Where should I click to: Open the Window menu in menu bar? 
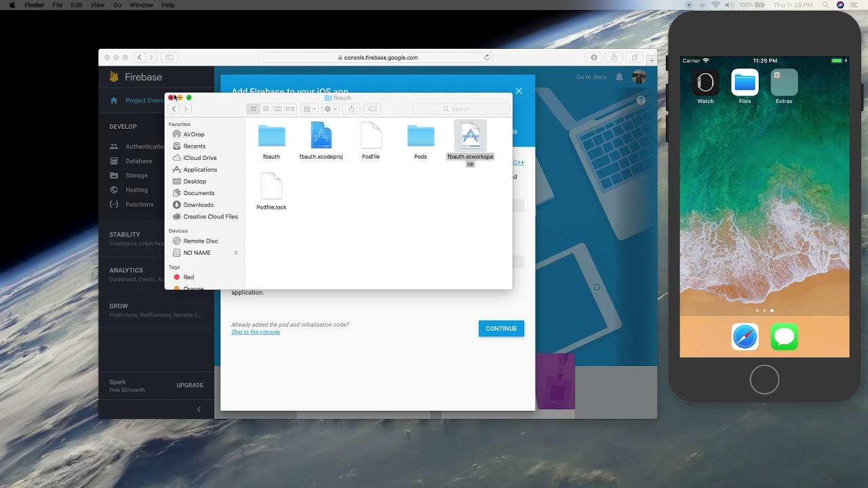(141, 5)
